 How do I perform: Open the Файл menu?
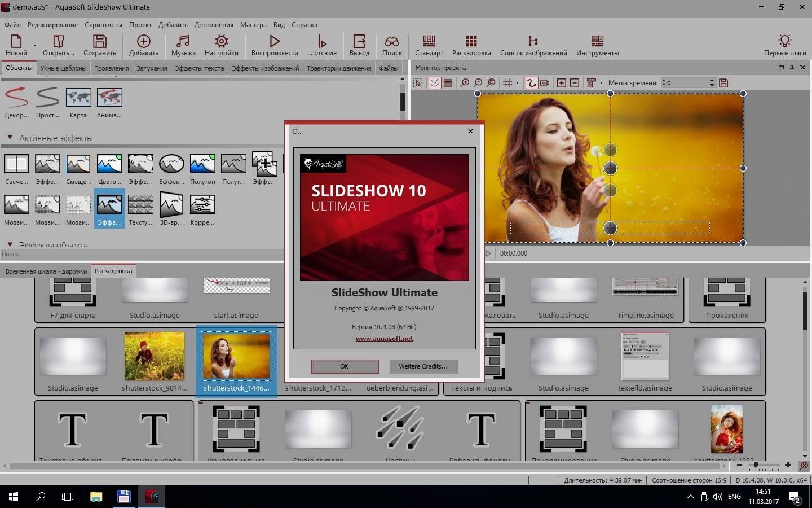(x=12, y=25)
